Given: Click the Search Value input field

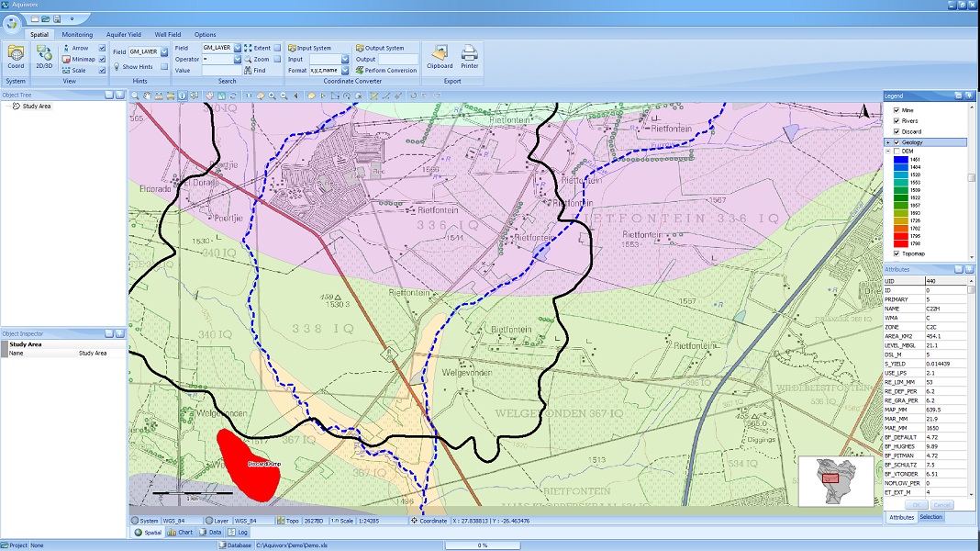Looking at the screenshot, I should tap(220, 70).
